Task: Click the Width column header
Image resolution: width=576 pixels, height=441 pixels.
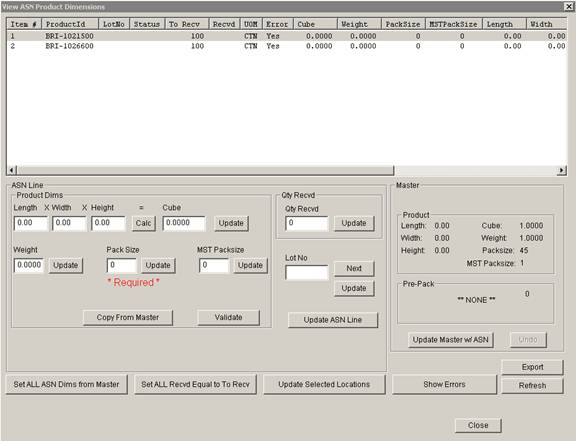Action: click(547, 24)
